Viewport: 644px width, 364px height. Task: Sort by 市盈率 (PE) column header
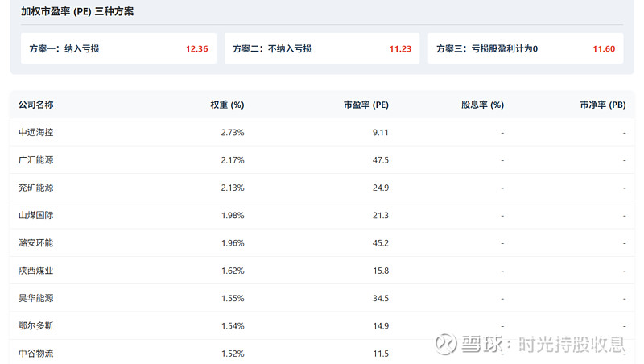pyautogui.click(x=366, y=105)
